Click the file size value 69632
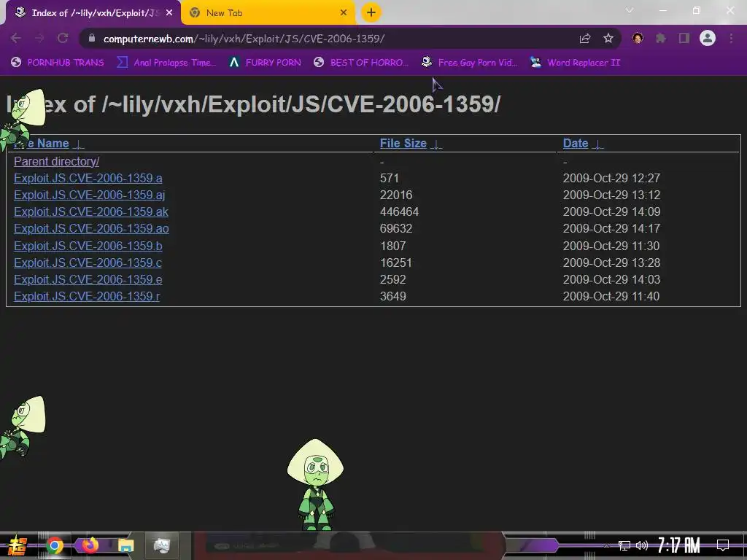Viewport: 747px width, 560px height. pos(396,228)
